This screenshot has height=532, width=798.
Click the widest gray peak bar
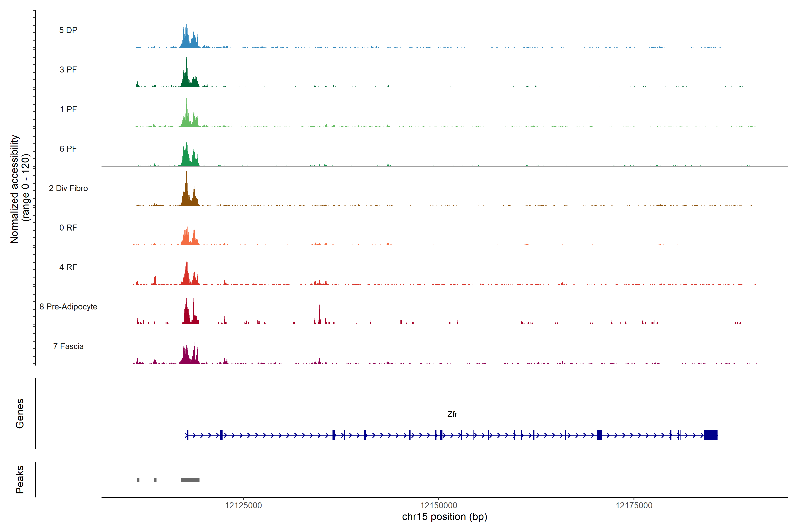(190, 480)
